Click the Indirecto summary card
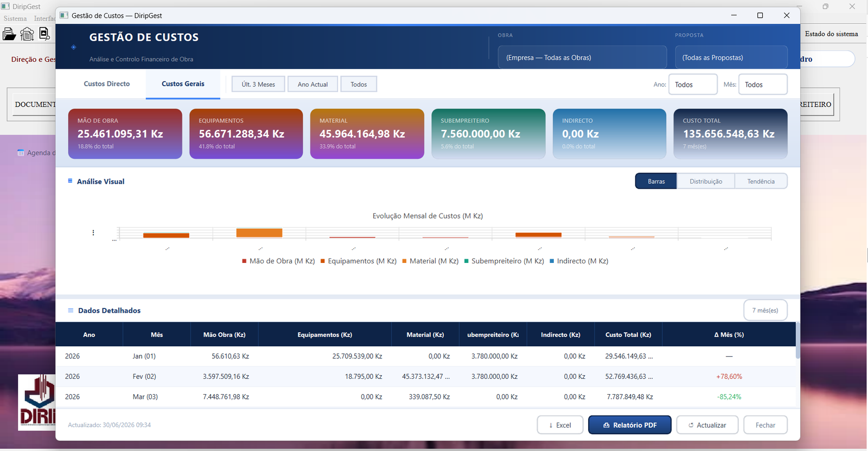Image resolution: width=868 pixels, height=451 pixels. (x=609, y=134)
